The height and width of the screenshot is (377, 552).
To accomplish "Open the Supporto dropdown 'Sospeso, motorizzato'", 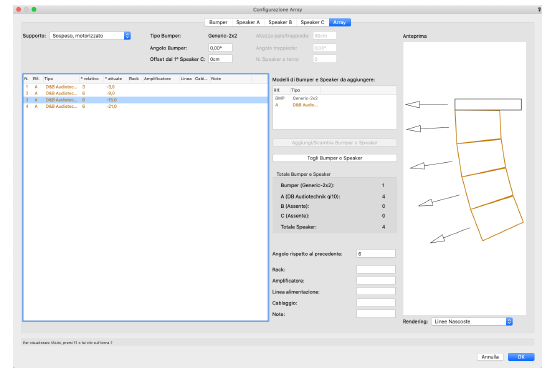I will 90,36.
